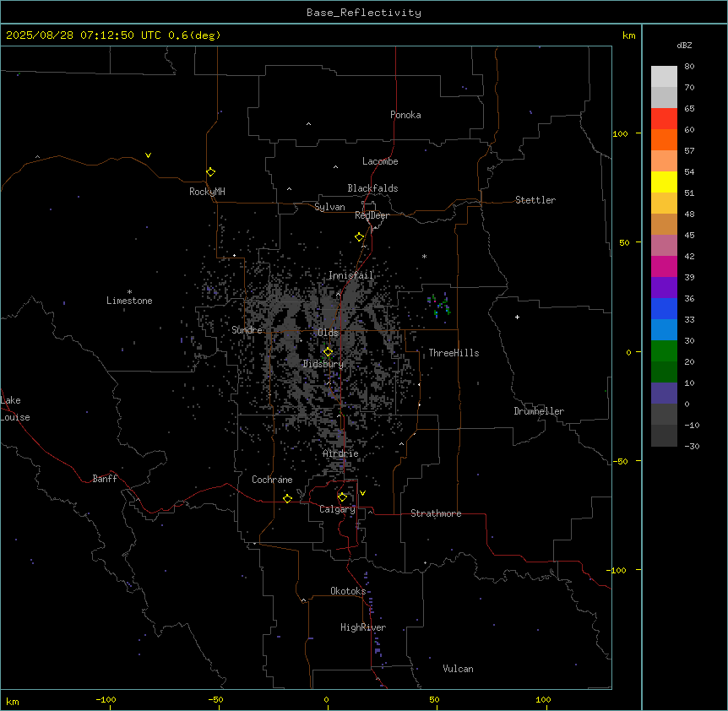The height and width of the screenshot is (711, 728).
Task: Click the Okotoks town label
Action: (x=348, y=591)
